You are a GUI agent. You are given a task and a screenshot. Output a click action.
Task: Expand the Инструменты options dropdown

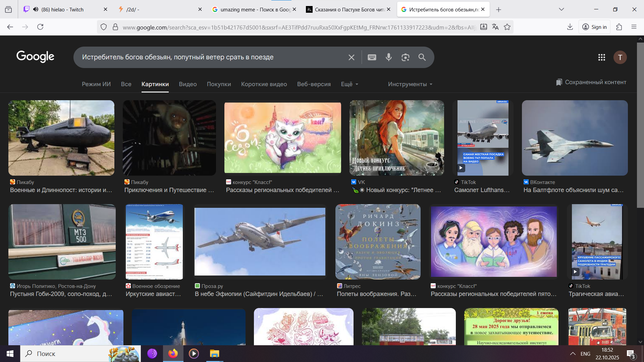tap(410, 84)
